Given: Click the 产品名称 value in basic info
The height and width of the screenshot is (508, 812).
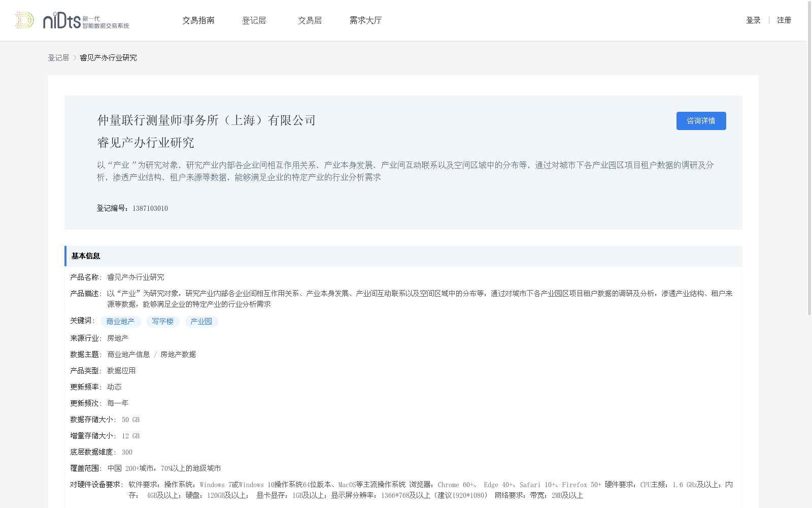Looking at the screenshot, I should [x=136, y=277].
